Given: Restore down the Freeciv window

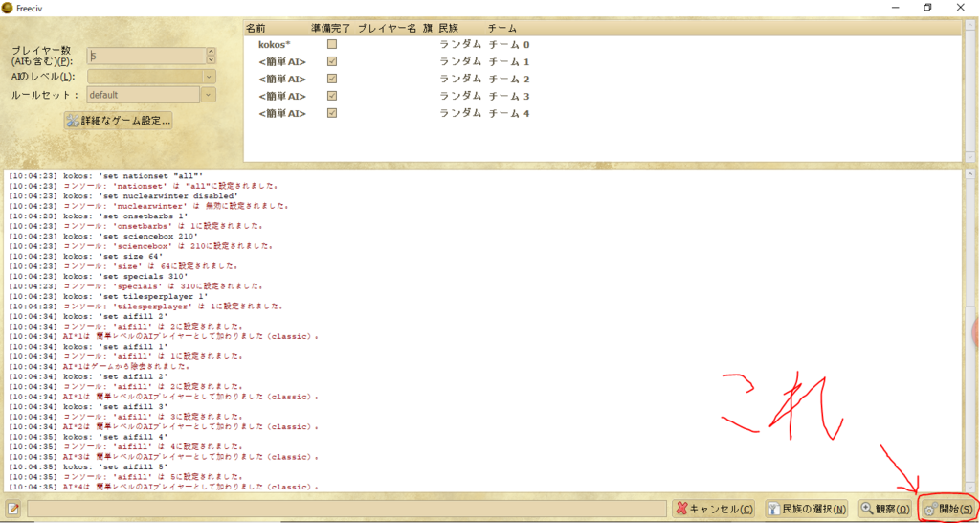Looking at the screenshot, I should 927,7.
